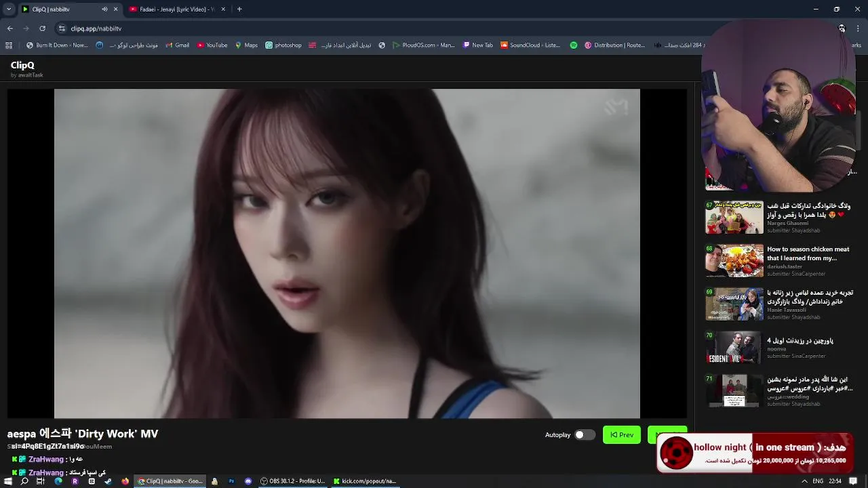Viewport: 868px width, 488px height.
Task: Click 'How to season chicken meat' title
Action: [x=808, y=253]
